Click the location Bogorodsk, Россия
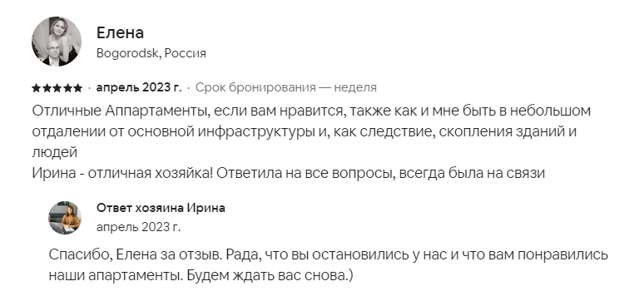The height and width of the screenshot is (301, 644). (x=151, y=53)
